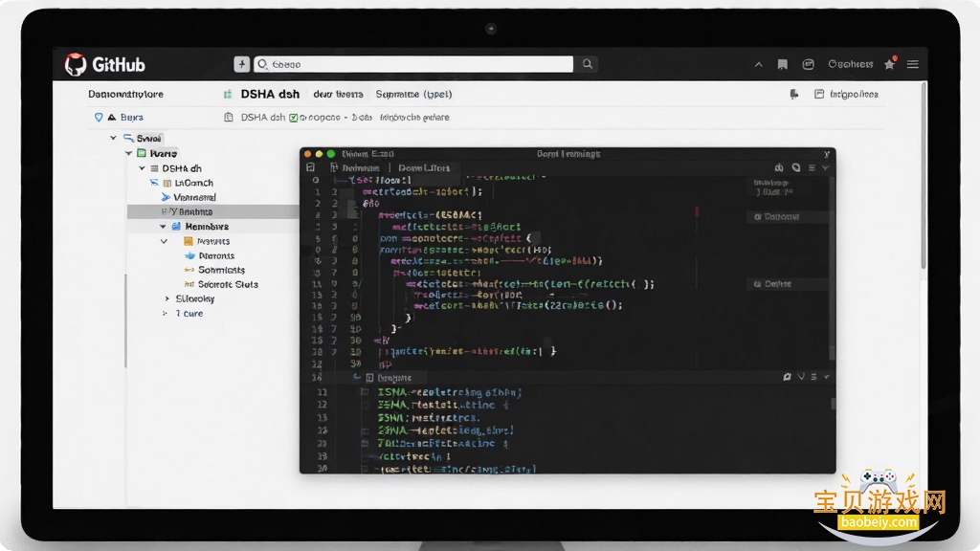The width and height of the screenshot is (980, 551).
Task: Click the warning triangle icon beside Beira
Action: click(112, 117)
